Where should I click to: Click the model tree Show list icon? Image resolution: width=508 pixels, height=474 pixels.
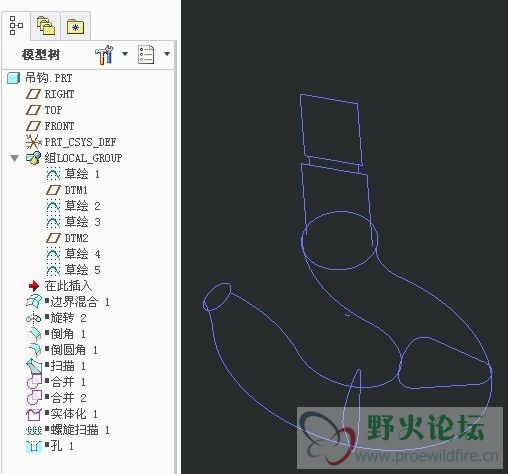tap(146, 54)
